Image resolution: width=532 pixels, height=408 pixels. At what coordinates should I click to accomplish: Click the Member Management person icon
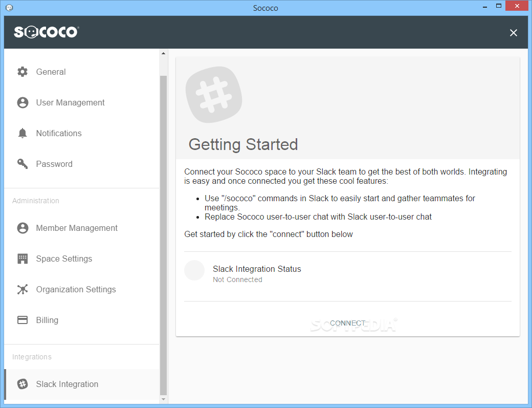click(x=23, y=228)
